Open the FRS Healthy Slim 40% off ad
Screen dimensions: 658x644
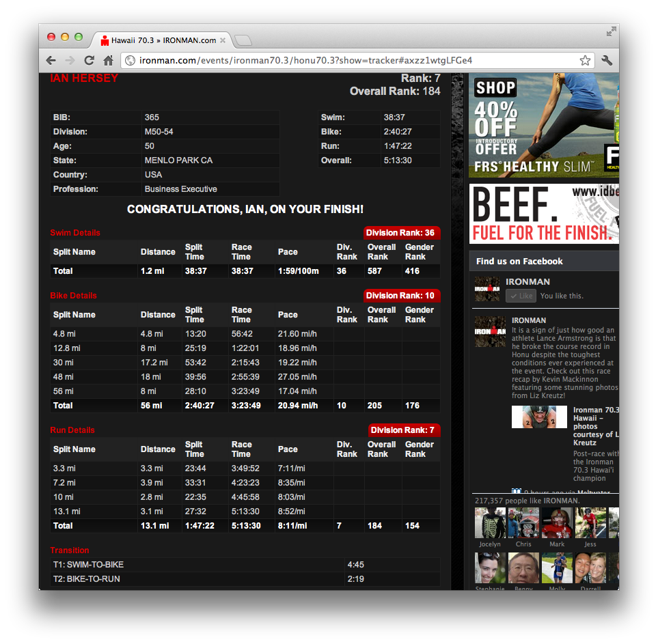[x=543, y=126]
